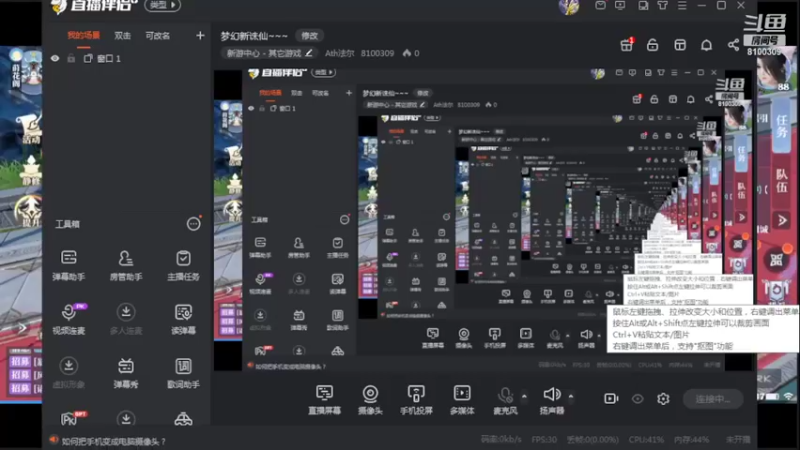This screenshot has width=800, height=450.
Task: Click the 修改 button next to the stream title
Action: (x=309, y=36)
